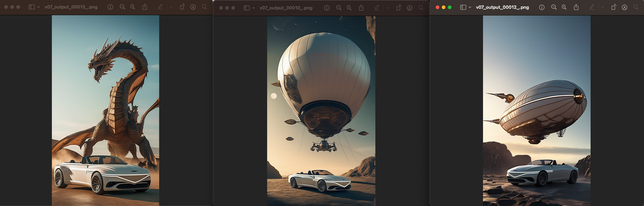Expand highlight options chevron in v07_output_00010_.png window
Viewport: 644px width, 206px height.
[387, 8]
